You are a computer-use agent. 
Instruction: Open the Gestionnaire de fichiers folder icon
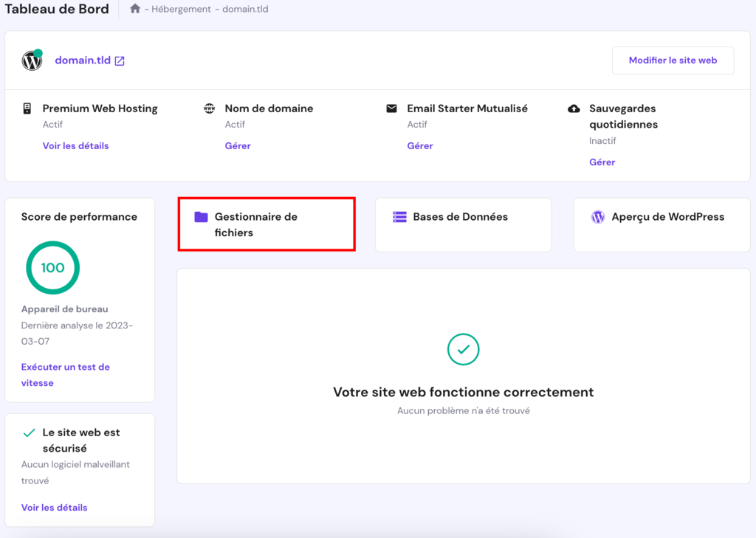click(x=203, y=216)
